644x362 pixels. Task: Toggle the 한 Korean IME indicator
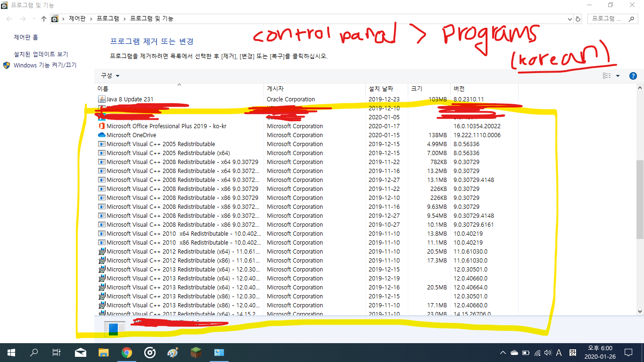click(x=573, y=353)
